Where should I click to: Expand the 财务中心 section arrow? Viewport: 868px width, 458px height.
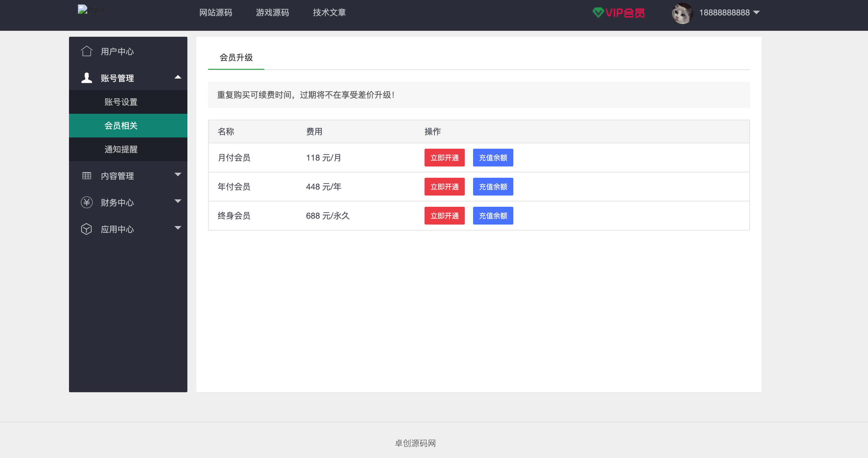pos(178,201)
